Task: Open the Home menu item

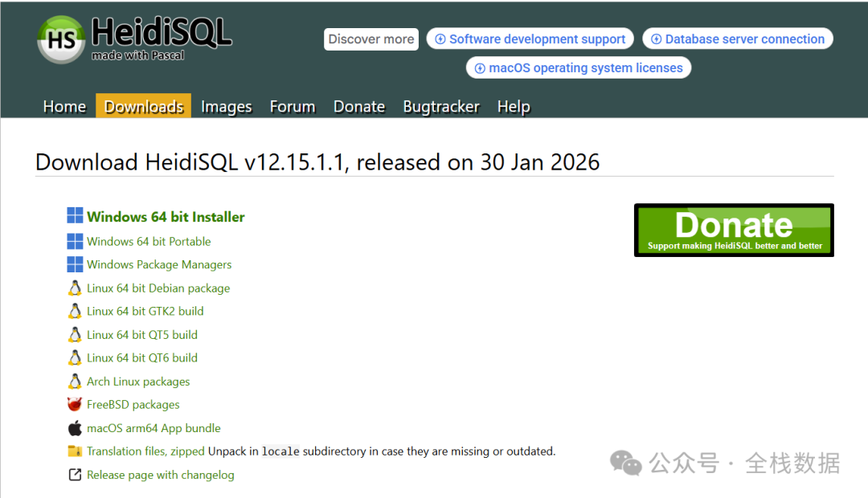Action: click(x=64, y=107)
